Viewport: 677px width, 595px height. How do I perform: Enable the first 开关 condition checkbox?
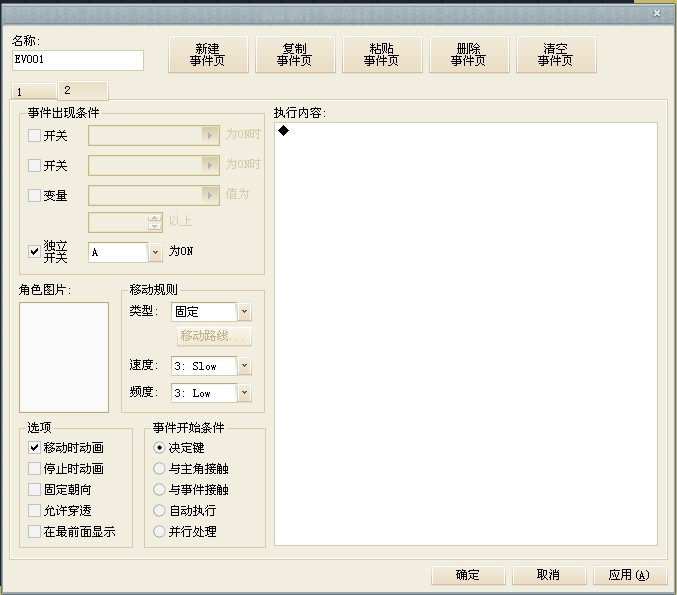34,136
